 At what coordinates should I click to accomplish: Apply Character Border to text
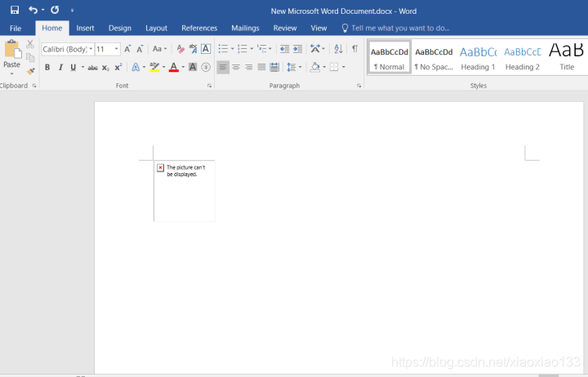pos(206,49)
